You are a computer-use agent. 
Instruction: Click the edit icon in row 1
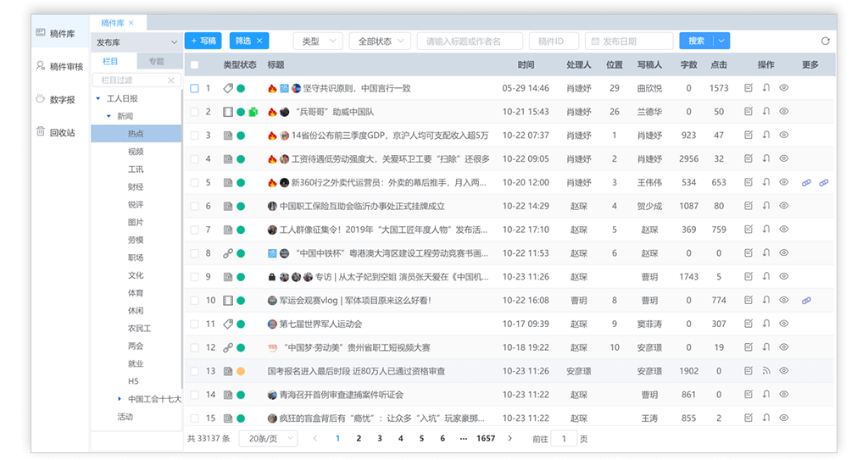click(x=748, y=87)
